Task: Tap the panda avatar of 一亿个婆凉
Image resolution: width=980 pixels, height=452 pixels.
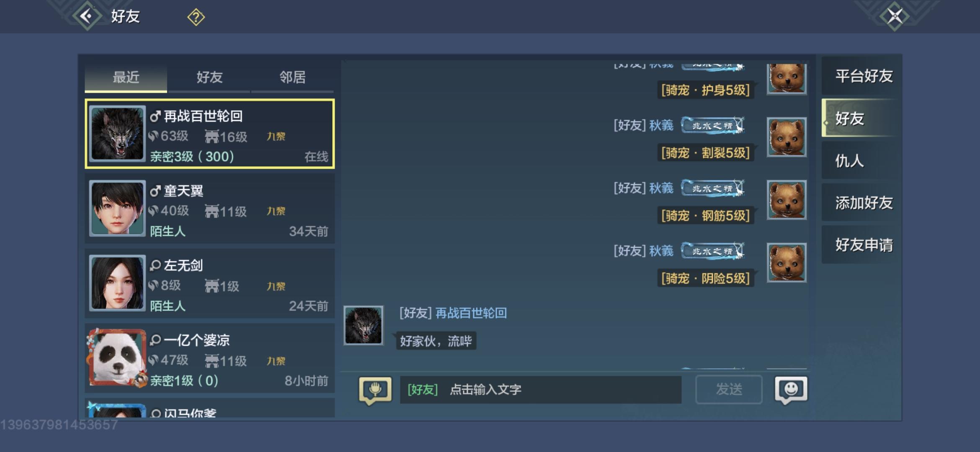Action: 117,358
